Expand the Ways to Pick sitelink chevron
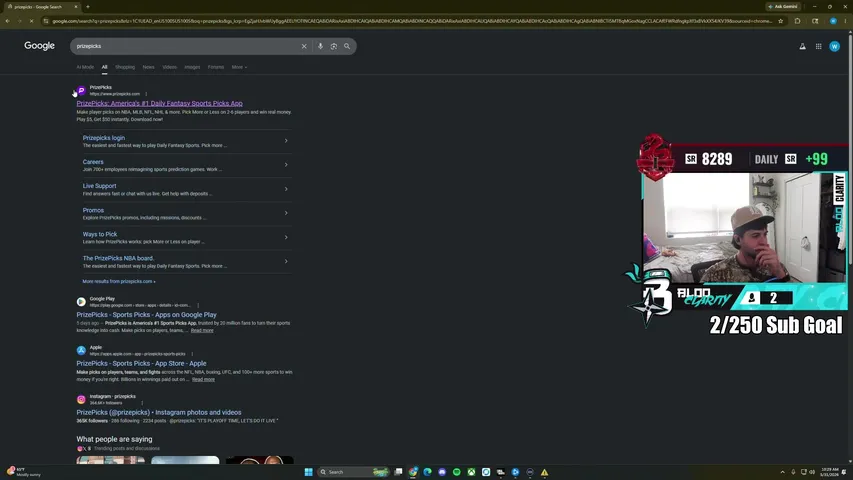Screen dimensions: 853x480 coord(286,237)
